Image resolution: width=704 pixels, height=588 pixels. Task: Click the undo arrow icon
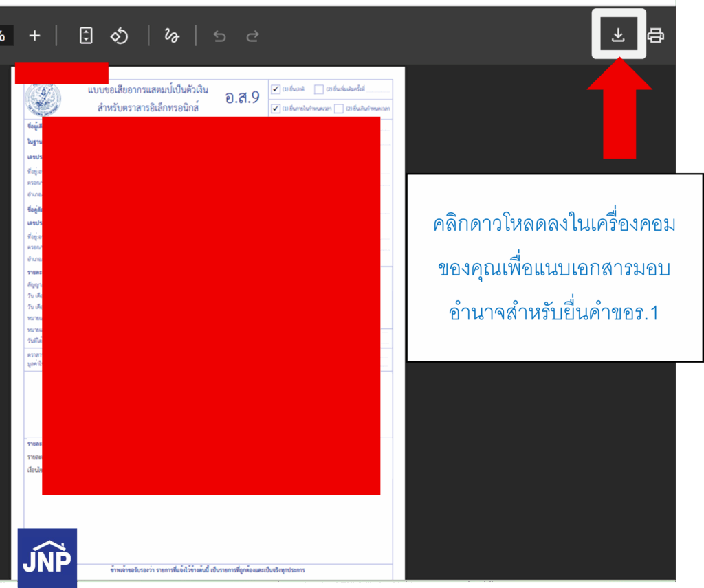point(219,36)
